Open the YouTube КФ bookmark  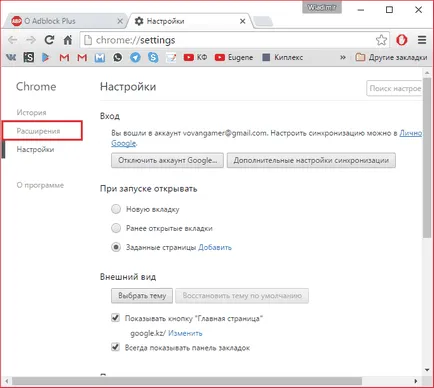(195, 57)
